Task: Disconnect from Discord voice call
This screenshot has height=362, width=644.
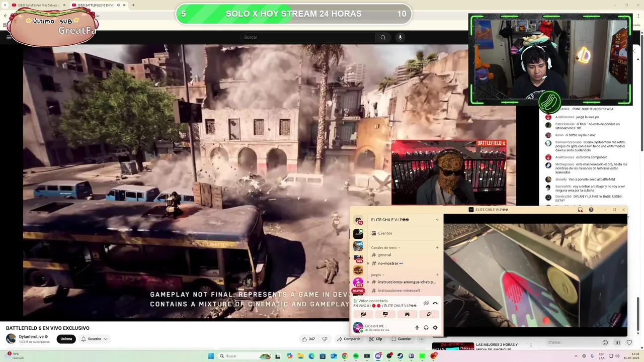Action: [435, 303]
